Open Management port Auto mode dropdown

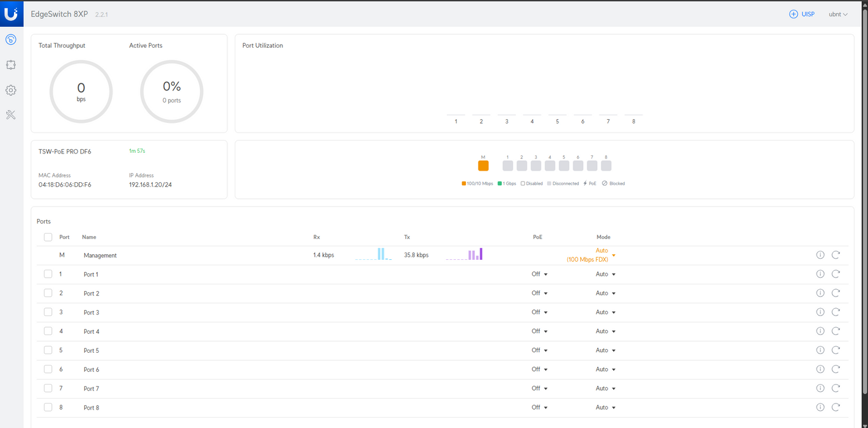pyautogui.click(x=591, y=255)
